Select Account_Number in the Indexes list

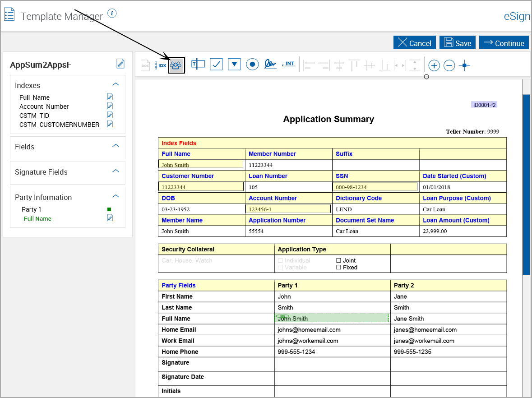pos(44,106)
